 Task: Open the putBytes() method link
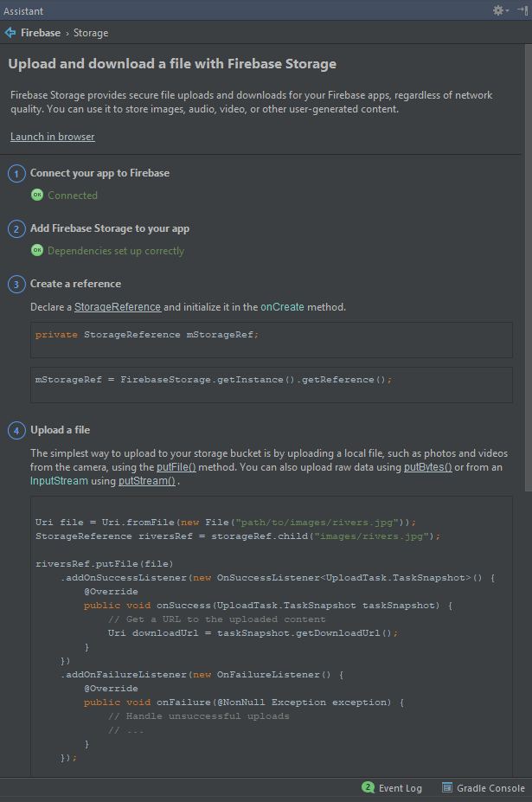pyautogui.click(x=428, y=467)
